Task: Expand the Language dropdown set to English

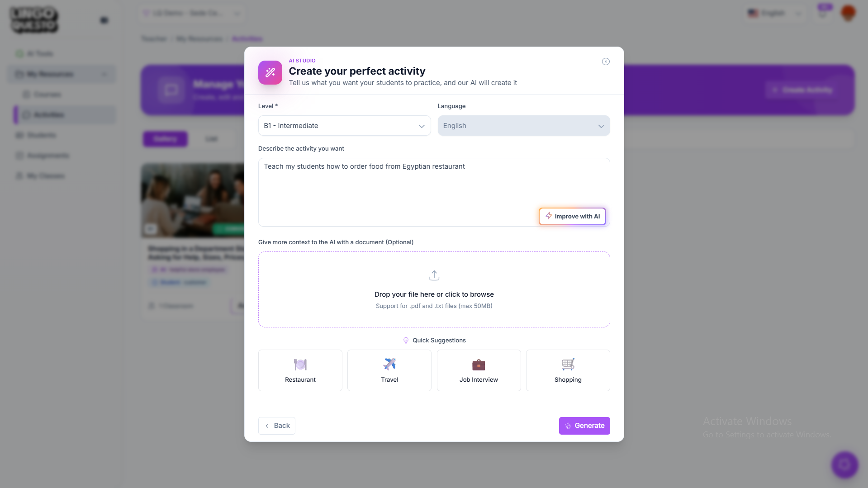Action: [x=523, y=126]
